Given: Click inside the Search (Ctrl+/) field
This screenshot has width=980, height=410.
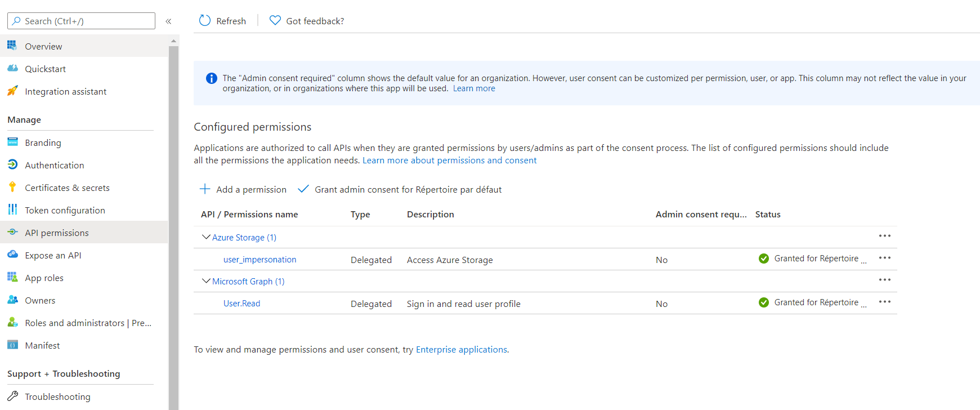Looking at the screenshot, I should (81, 21).
